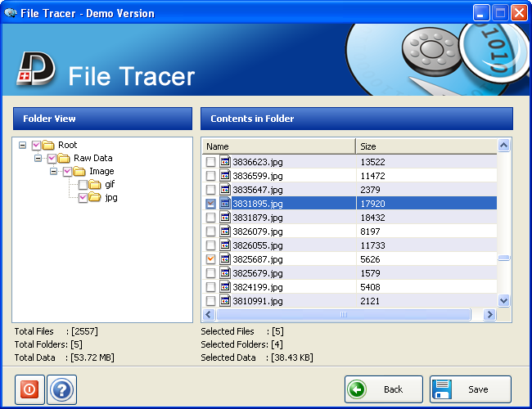This screenshot has width=532, height=409.
Task: Collapse the Raw Data tree node
Action: pyautogui.click(x=38, y=158)
